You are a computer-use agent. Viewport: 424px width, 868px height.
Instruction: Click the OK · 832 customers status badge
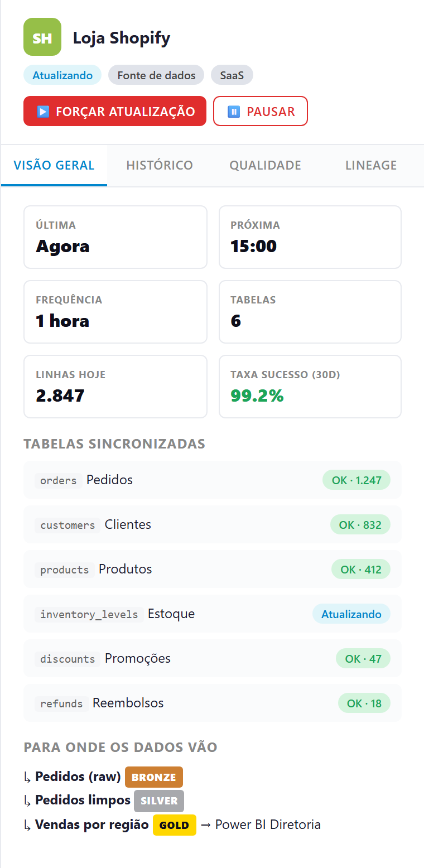360,524
